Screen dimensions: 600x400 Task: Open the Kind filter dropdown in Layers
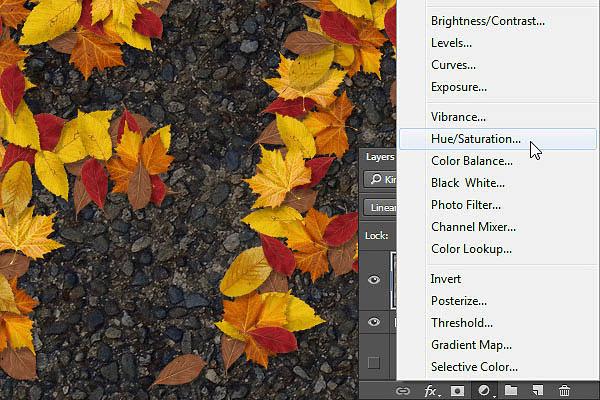[380, 179]
